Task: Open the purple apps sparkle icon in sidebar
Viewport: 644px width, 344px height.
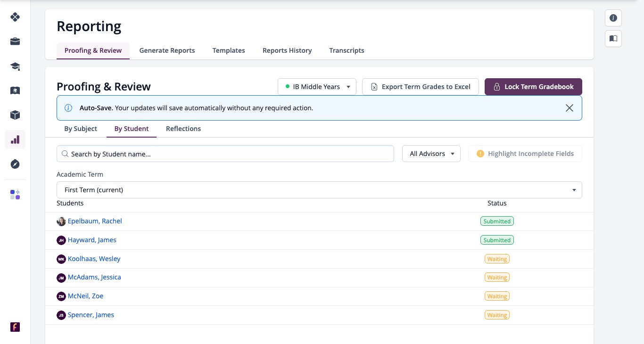Action: pos(15,195)
